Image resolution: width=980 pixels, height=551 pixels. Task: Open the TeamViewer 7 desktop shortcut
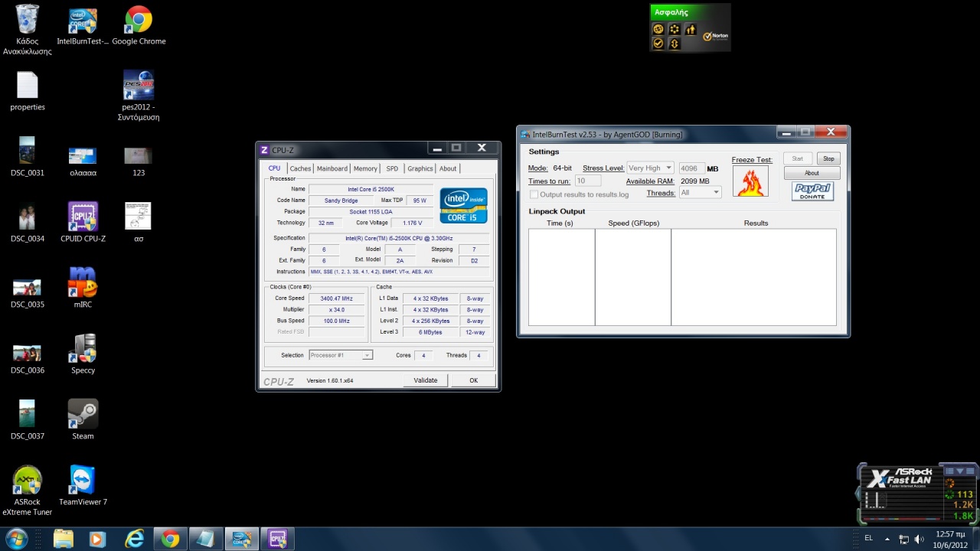point(83,485)
